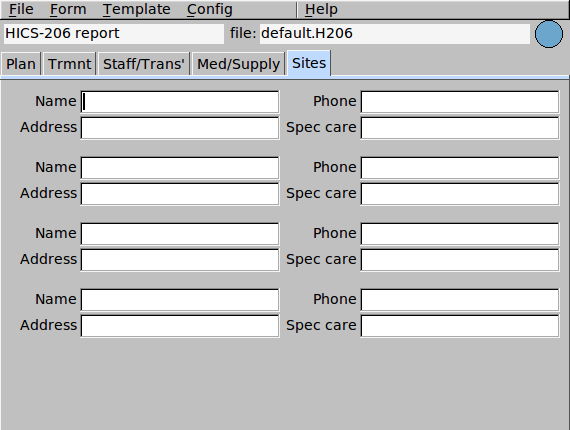Open the Template menu

[136, 9]
